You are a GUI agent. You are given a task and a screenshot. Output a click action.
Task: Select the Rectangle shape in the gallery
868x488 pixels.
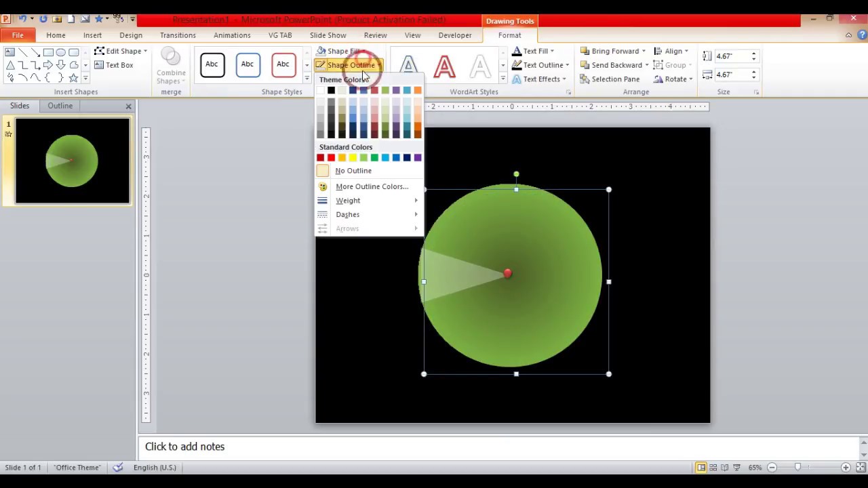click(x=48, y=52)
